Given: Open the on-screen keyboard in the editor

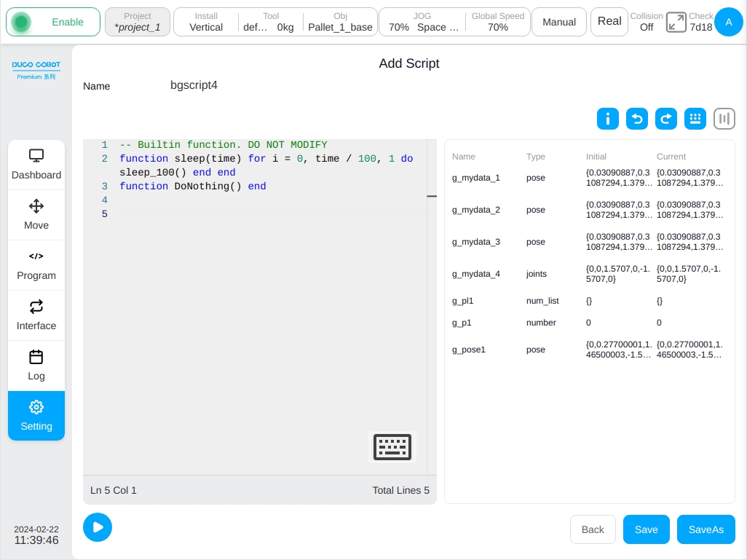Looking at the screenshot, I should 392,447.
